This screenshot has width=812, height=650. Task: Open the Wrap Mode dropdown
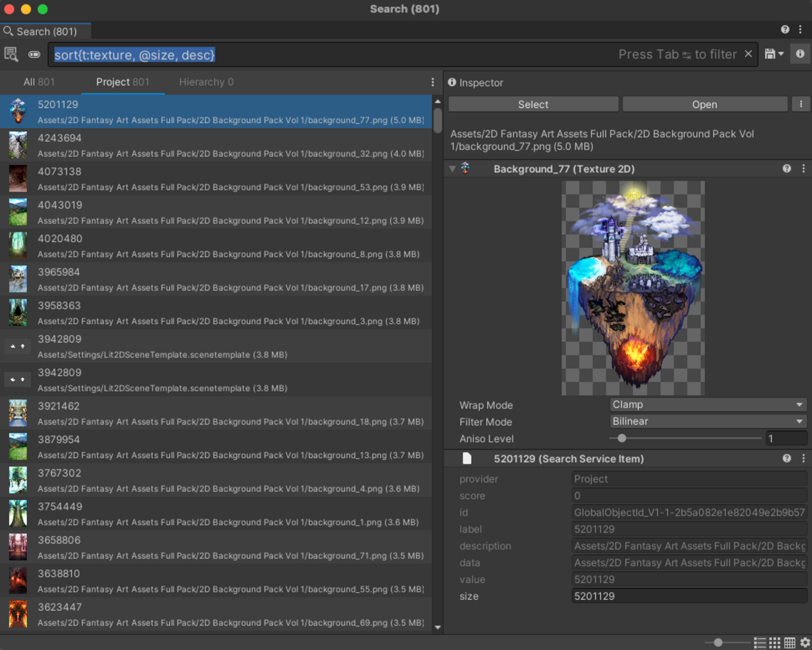click(x=708, y=404)
